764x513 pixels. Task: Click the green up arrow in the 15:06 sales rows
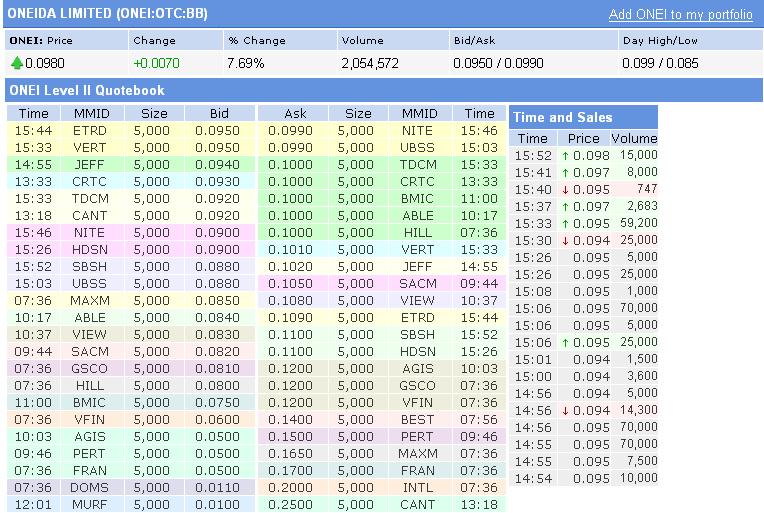coord(565,343)
